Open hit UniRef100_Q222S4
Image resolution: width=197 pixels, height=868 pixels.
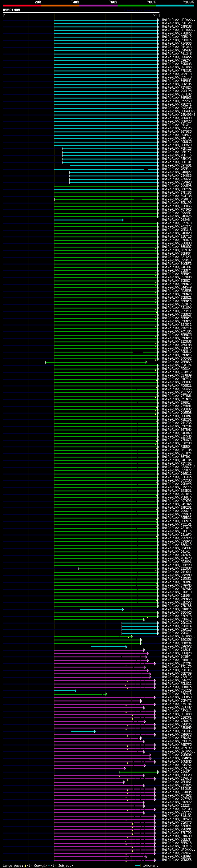coord(177,806)
